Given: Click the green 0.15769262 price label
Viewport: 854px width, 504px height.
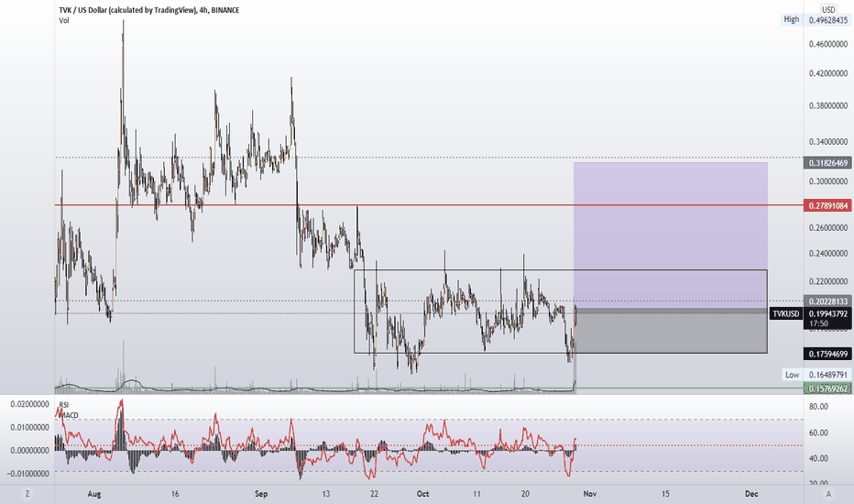Looking at the screenshot, I should pyautogui.click(x=828, y=389).
